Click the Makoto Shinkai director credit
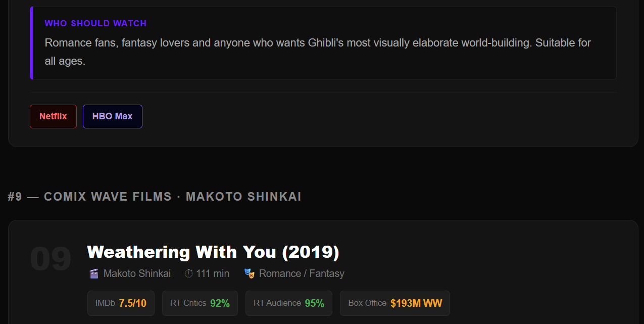 point(136,273)
